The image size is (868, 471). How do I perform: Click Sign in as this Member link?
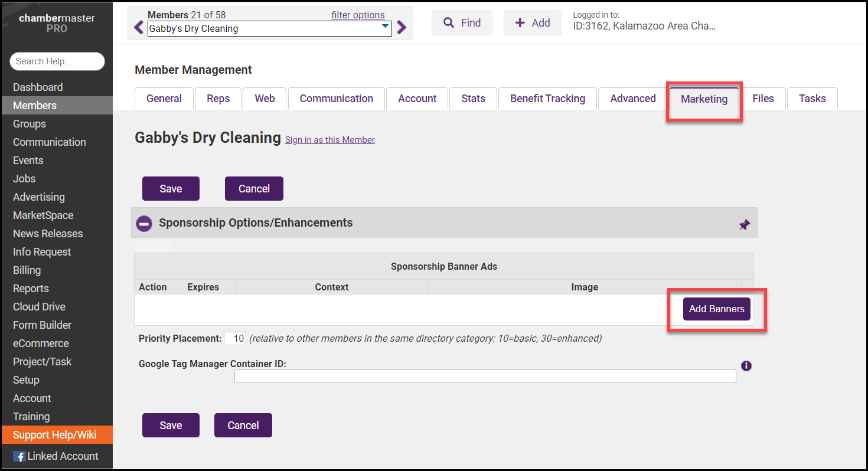(329, 140)
